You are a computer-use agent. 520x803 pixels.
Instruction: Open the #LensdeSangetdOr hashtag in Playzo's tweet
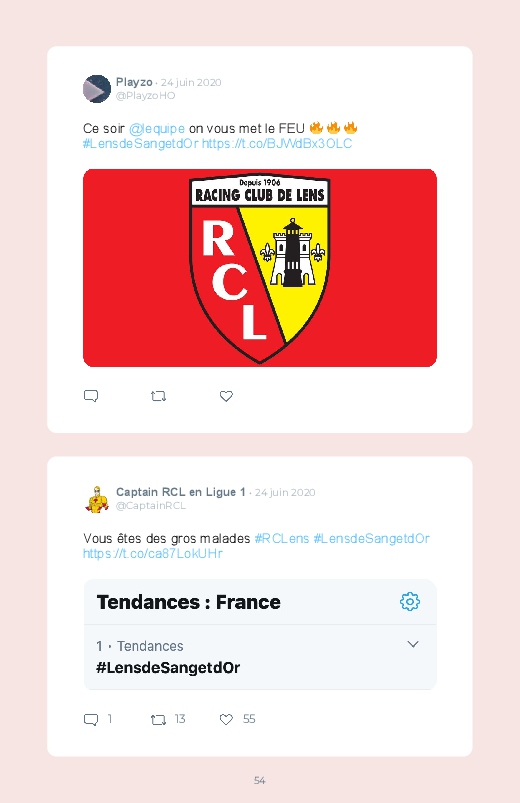click(140, 143)
